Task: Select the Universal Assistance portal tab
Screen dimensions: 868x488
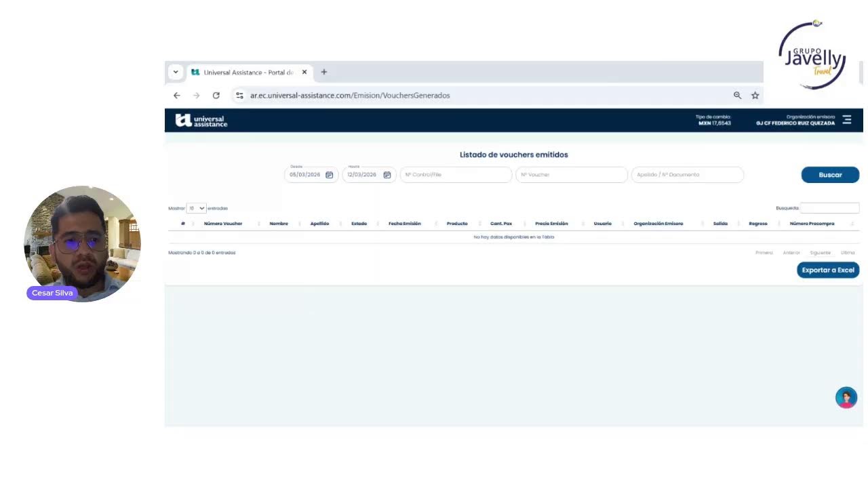Action: tap(248, 73)
